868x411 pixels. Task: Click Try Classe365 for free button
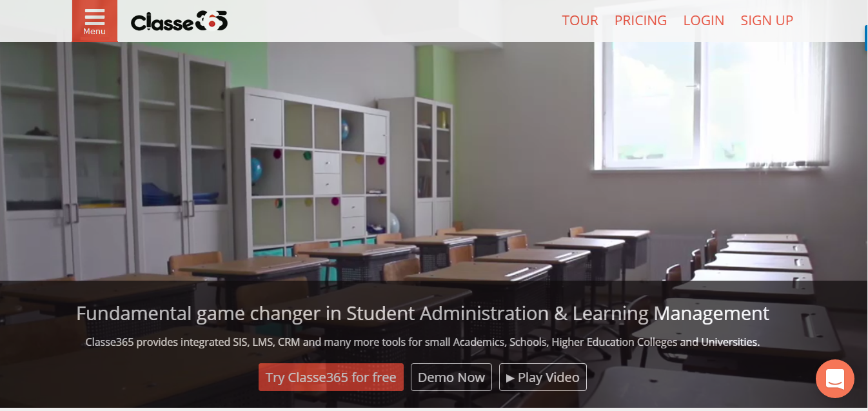[331, 377]
